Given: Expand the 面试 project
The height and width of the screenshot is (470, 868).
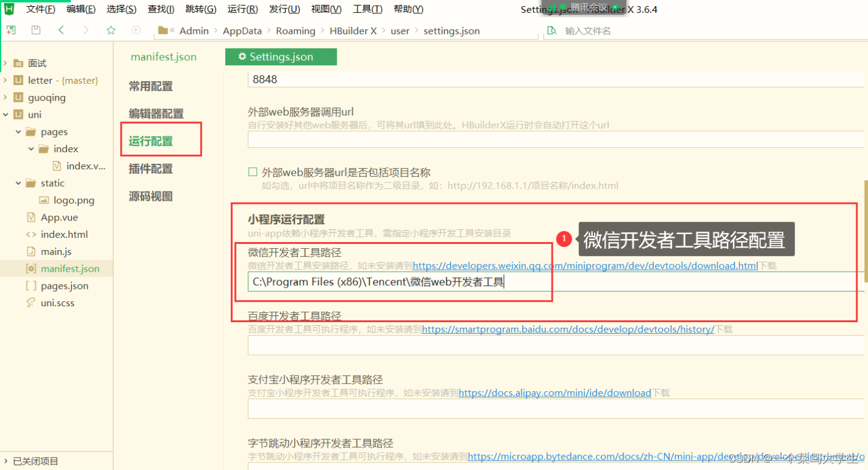Looking at the screenshot, I should (x=5, y=63).
